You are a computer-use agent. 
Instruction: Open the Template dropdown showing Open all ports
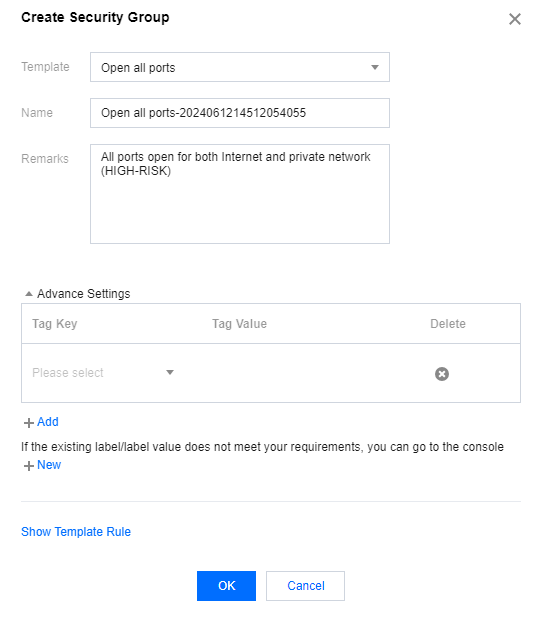click(x=240, y=67)
